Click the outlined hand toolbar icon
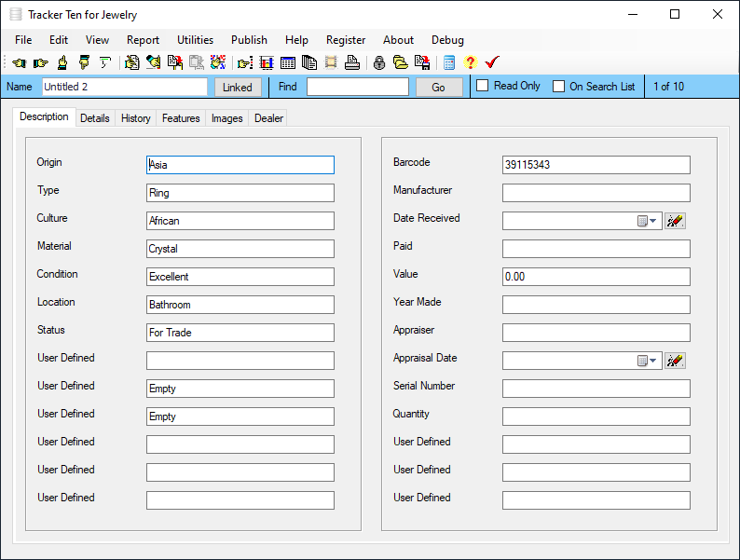Viewport: 740px width, 560px height. click(104, 62)
